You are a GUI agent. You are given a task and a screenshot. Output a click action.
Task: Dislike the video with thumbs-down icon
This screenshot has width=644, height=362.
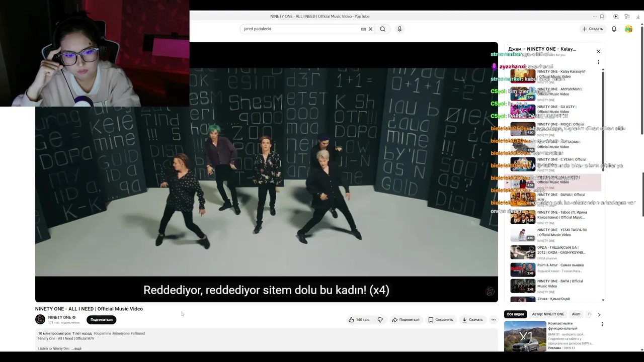380,320
